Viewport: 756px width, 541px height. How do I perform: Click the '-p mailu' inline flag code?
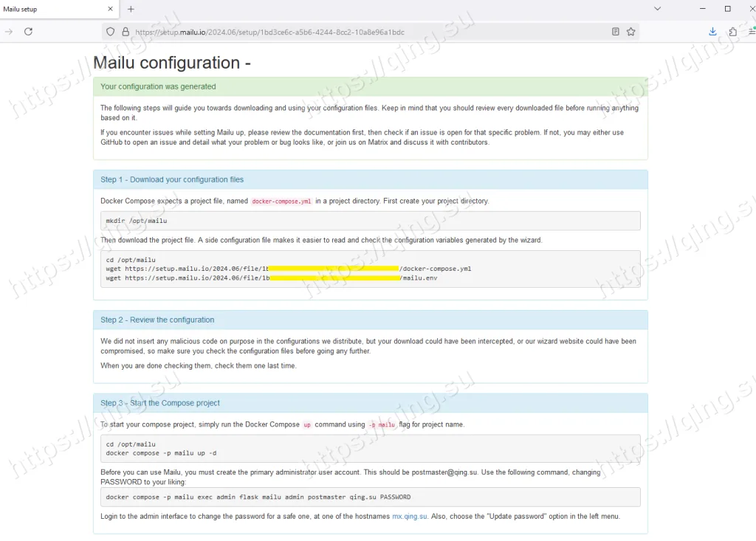click(x=382, y=425)
